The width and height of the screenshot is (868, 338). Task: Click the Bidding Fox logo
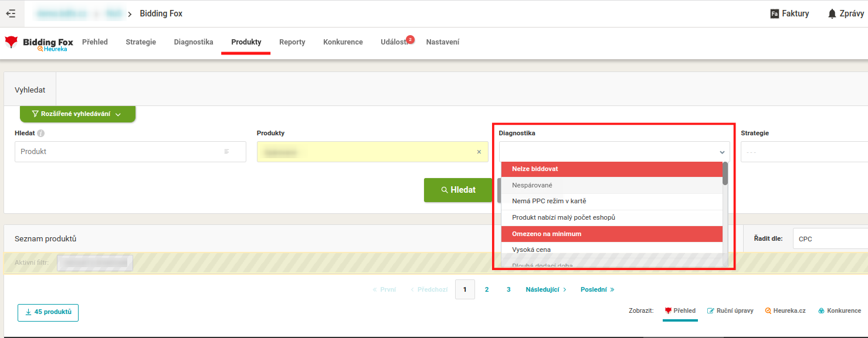pyautogui.click(x=39, y=43)
